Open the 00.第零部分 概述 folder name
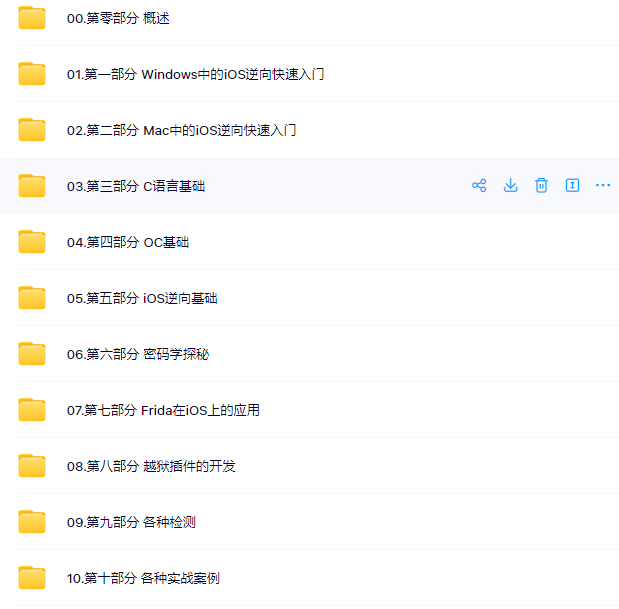Screen dimensions: 619x609 [118, 18]
